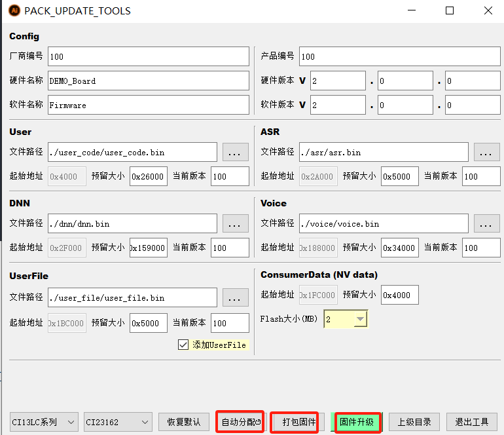Click the 恢复默认 button
This screenshot has width=504, height=435.
tap(184, 422)
